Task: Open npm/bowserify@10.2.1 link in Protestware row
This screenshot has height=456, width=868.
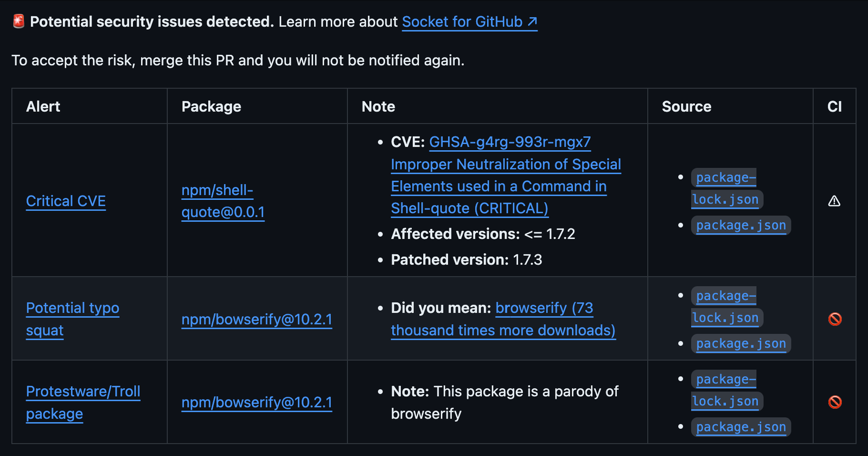Action: coord(257,402)
